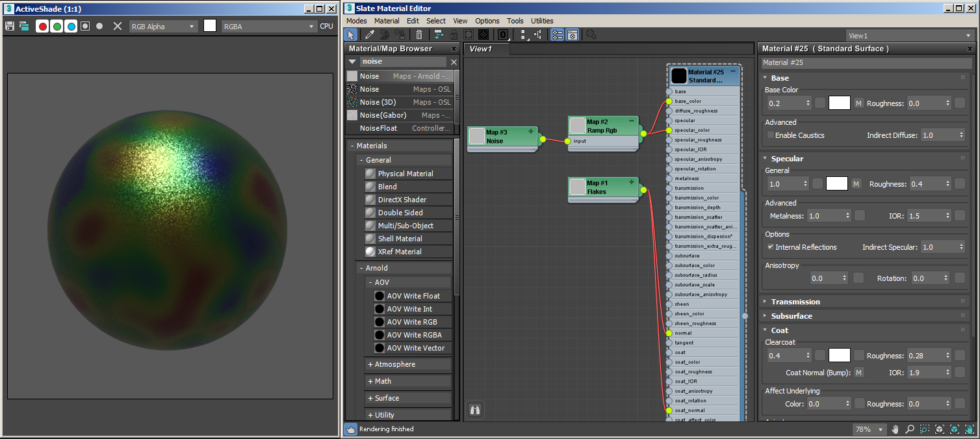Activate the magnifier Zoom tool

pos(910,429)
